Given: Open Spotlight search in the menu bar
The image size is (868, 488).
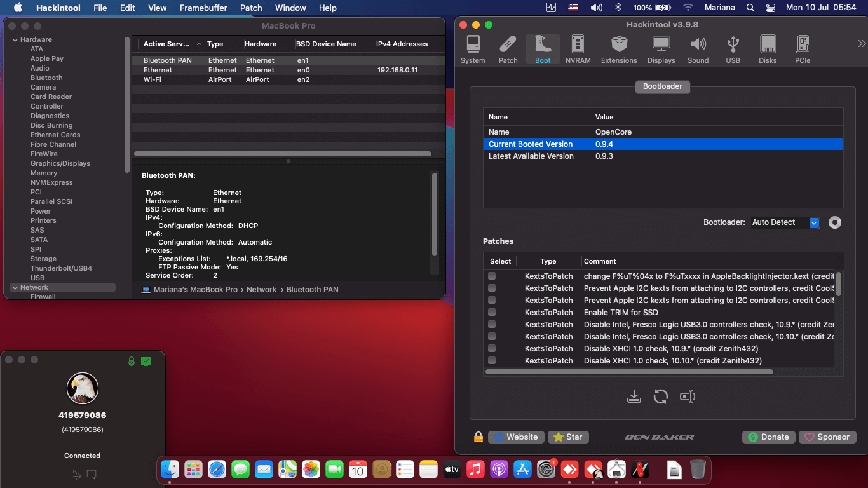Looking at the screenshot, I should pos(750,8).
